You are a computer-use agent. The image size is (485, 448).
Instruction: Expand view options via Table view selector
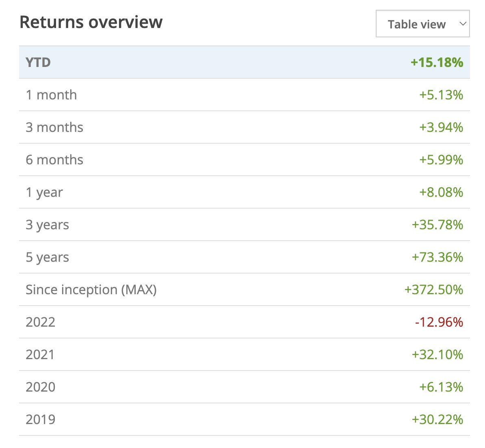click(x=422, y=24)
